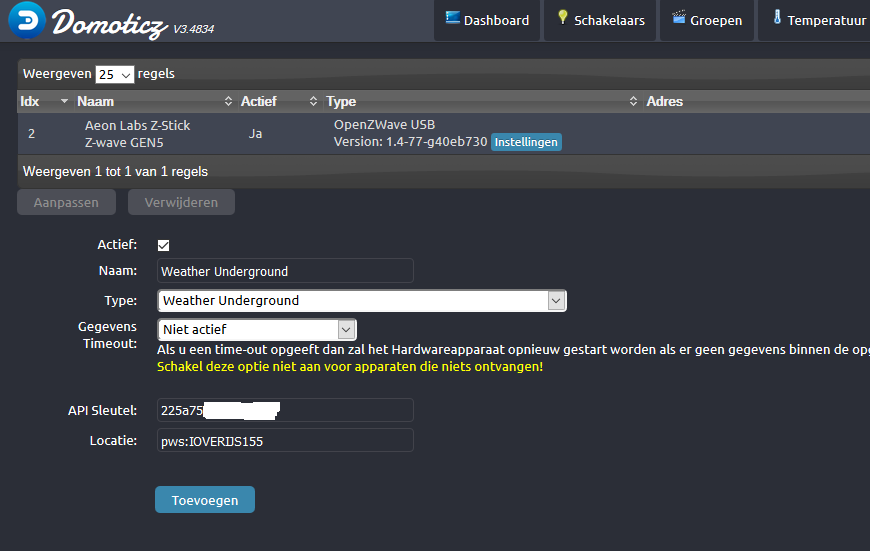Screen dimensions: 870x551
Task: Open the Dashboard tab
Action: (487, 21)
